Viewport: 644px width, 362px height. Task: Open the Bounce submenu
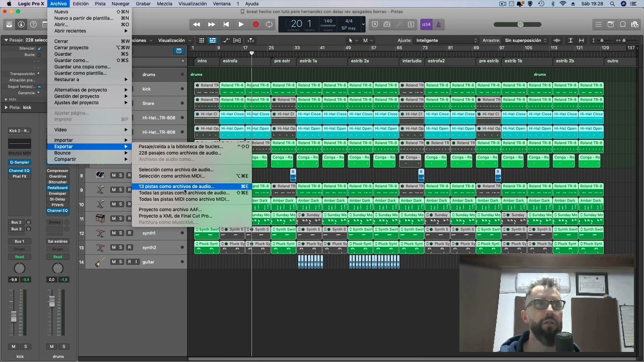pyautogui.click(x=89, y=153)
